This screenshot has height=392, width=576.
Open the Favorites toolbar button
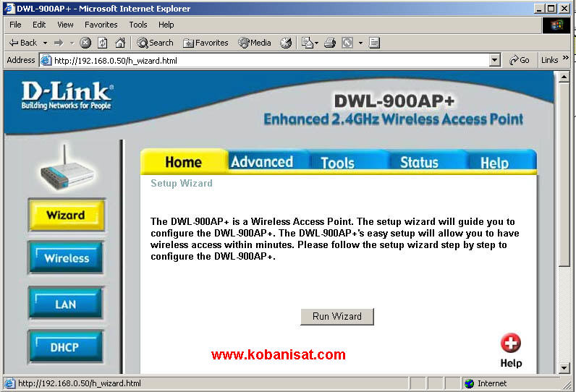coord(206,43)
